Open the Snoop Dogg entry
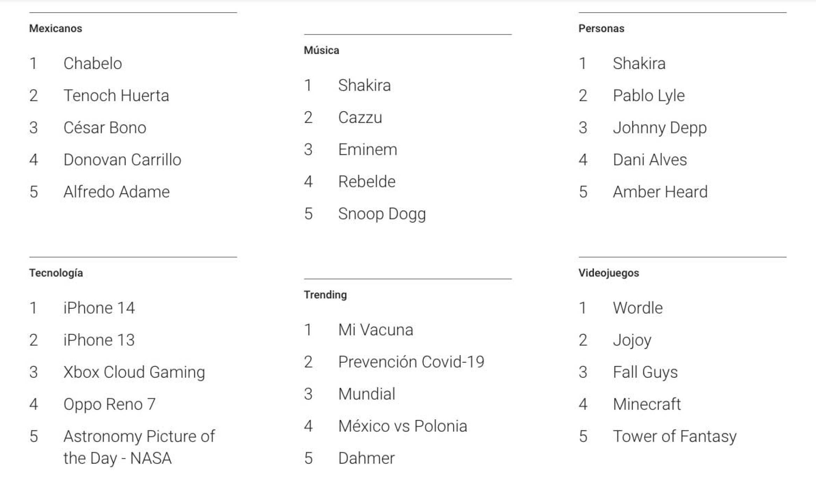 [x=382, y=214]
